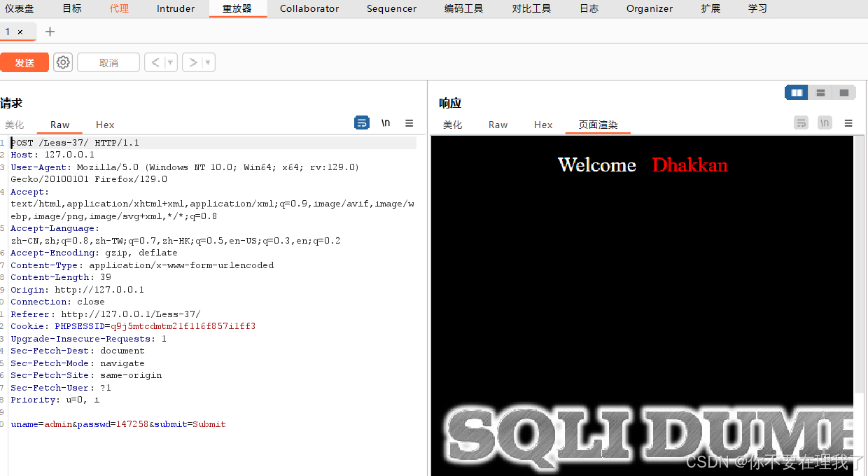Go back to previous request with < arrow
This screenshot has height=476, width=868.
click(x=155, y=62)
